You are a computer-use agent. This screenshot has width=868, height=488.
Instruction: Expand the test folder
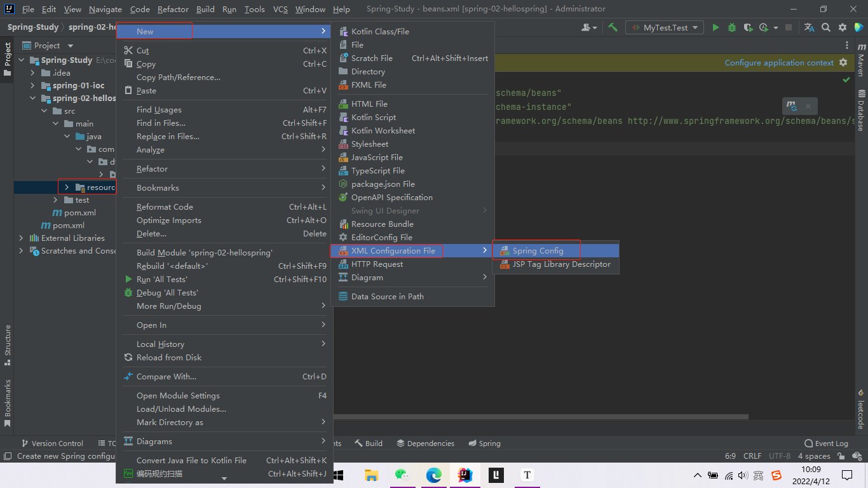tap(56, 200)
